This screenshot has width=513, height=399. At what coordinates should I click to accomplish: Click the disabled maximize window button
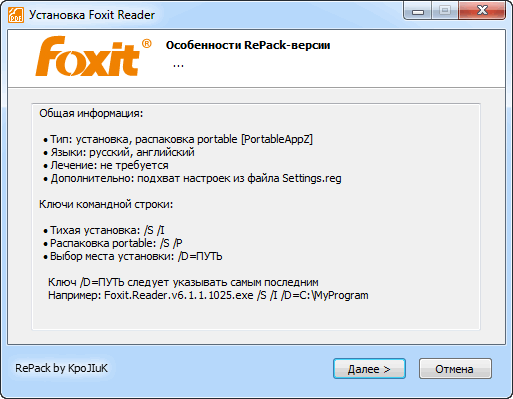(x=445, y=11)
